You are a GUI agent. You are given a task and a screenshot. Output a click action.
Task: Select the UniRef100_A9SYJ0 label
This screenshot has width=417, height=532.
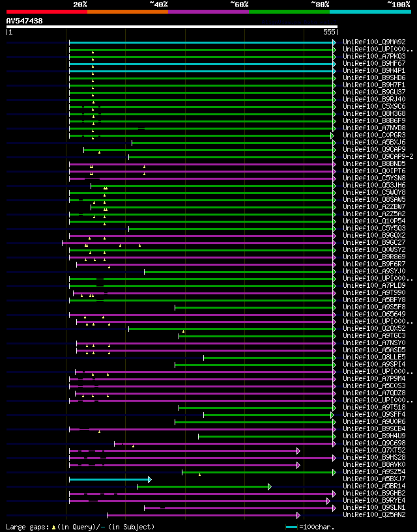click(x=374, y=271)
